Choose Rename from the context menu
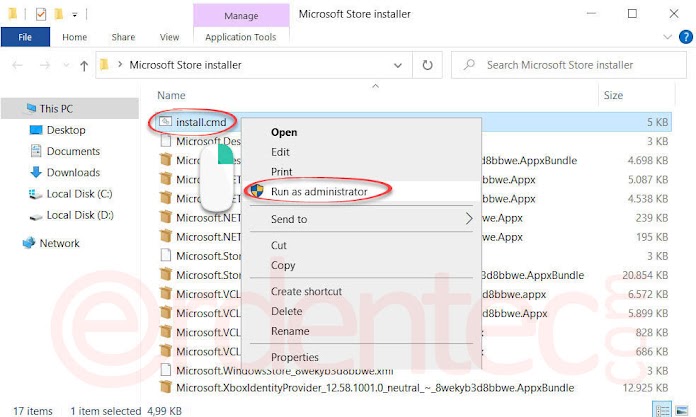The height and width of the screenshot is (417, 696). tap(290, 331)
